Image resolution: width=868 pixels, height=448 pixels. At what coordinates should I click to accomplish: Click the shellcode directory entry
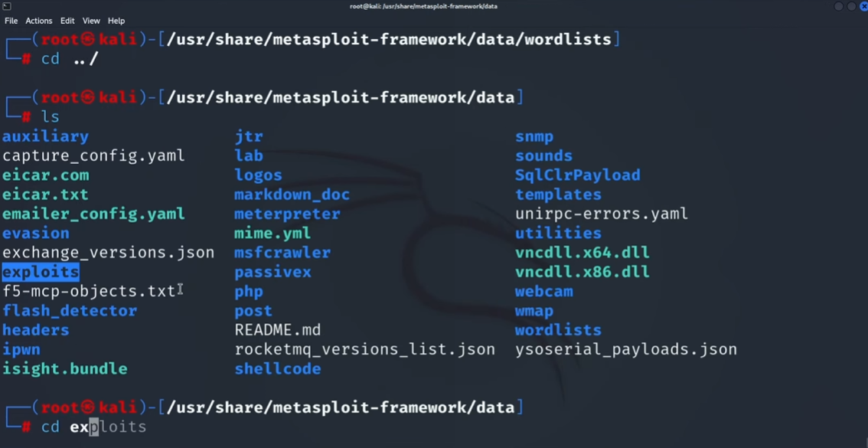[x=277, y=368]
